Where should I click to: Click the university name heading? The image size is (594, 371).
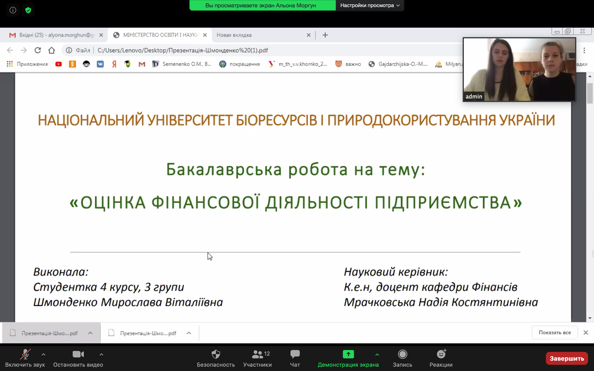[296, 120]
